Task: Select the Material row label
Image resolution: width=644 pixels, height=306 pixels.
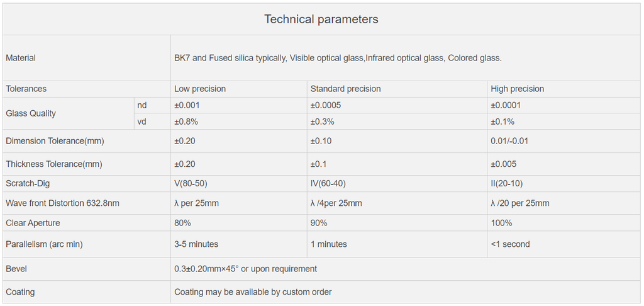Action: 21,58
